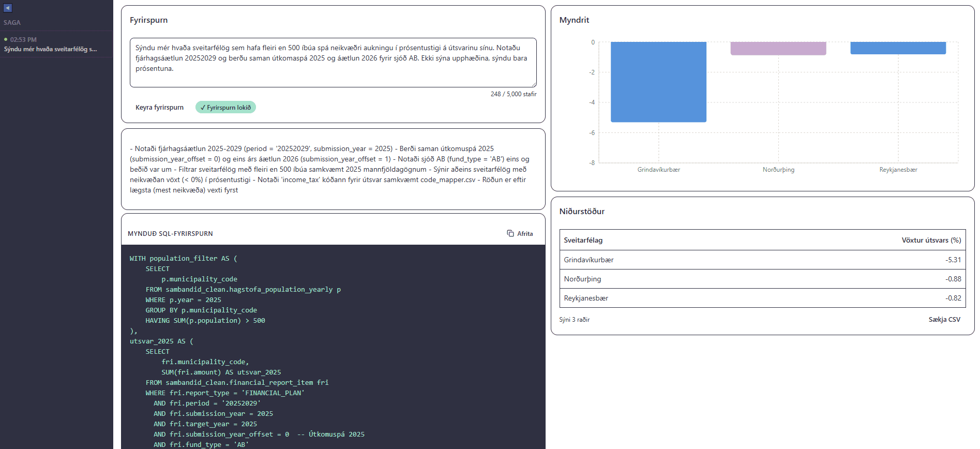Click the copy icon beside Afrita

coord(510,233)
